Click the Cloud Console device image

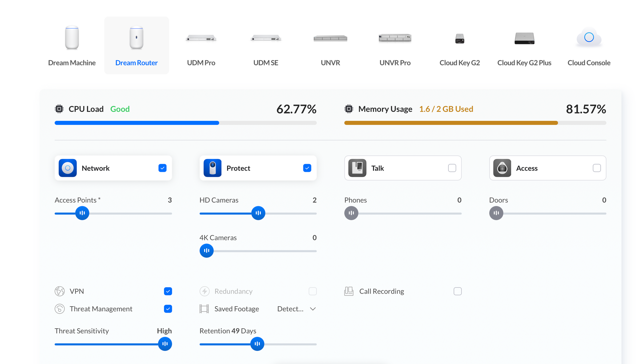pyautogui.click(x=589, y=38)
